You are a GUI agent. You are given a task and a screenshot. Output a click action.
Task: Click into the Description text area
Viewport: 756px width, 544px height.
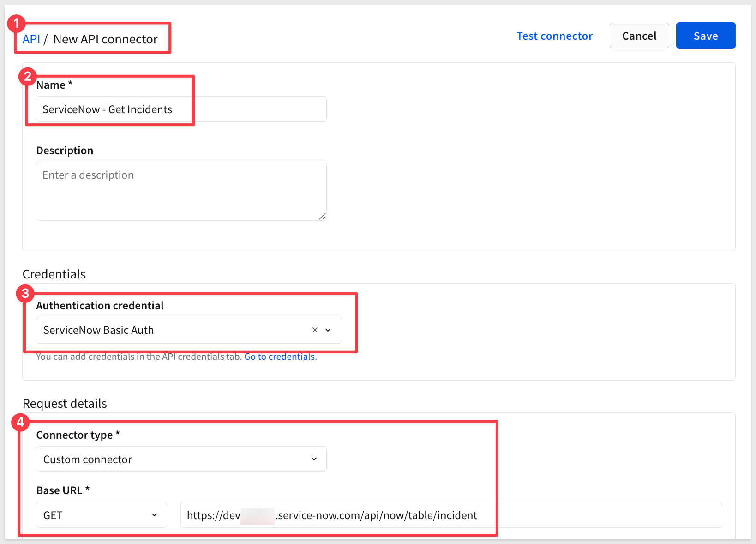click(x=181, y=191)
